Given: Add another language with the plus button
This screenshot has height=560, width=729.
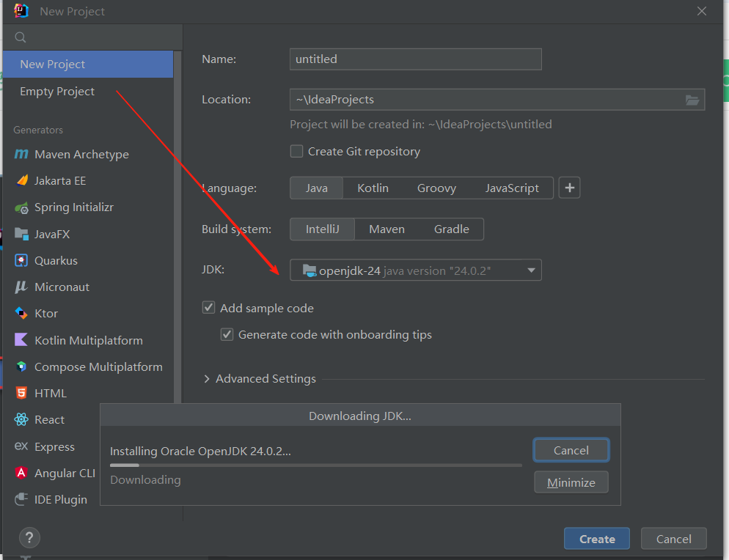Looking at the screenshot, I should click(x=570, y=188).
